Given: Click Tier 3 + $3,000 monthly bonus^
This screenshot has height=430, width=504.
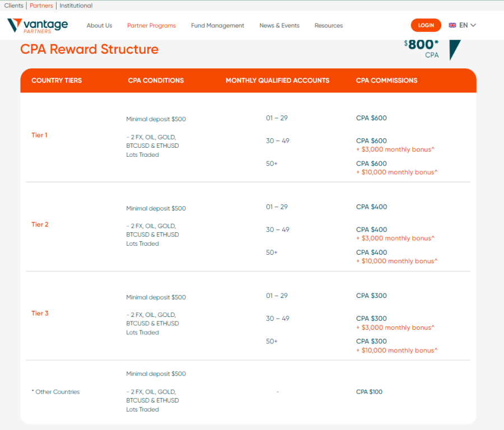Looking at the screenshot, I should point(395,328).
